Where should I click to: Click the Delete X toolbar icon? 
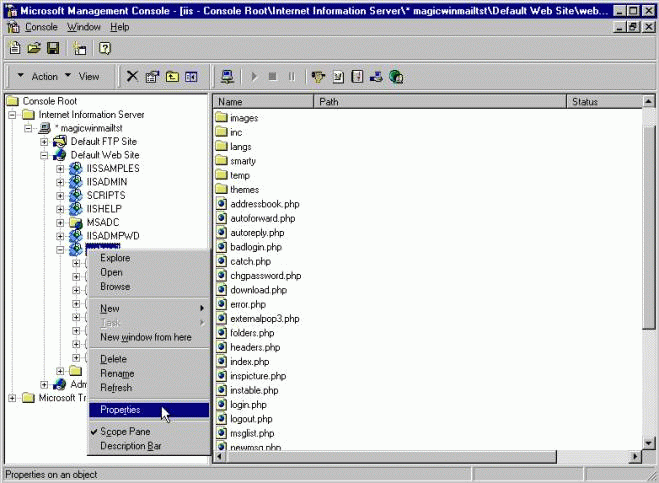132,76
